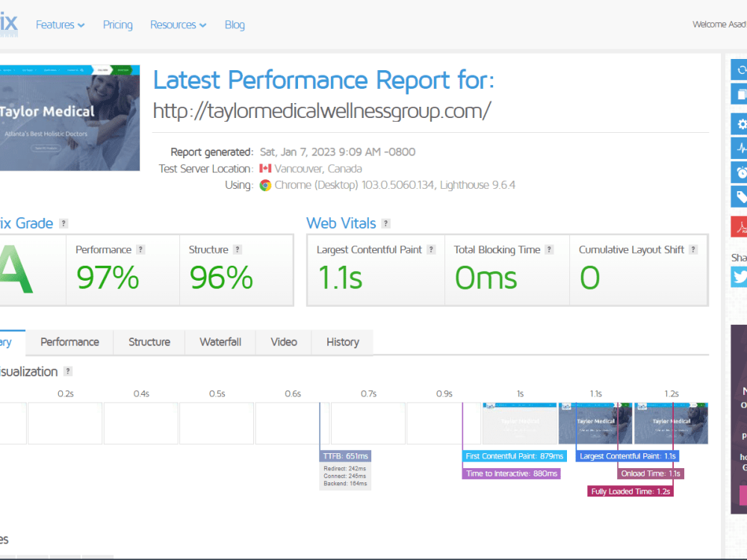Click the compare report icon in sidebar

(x=740, y=94)
